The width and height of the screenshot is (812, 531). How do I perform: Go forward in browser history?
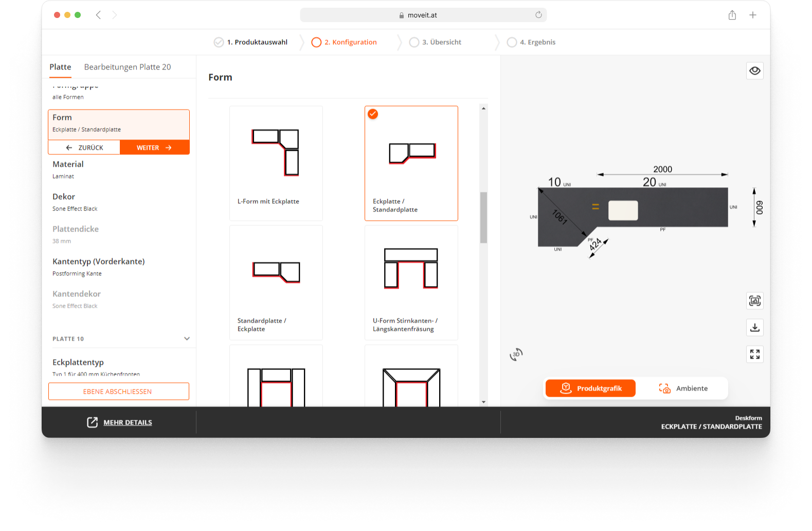click(x=115, y=15)
